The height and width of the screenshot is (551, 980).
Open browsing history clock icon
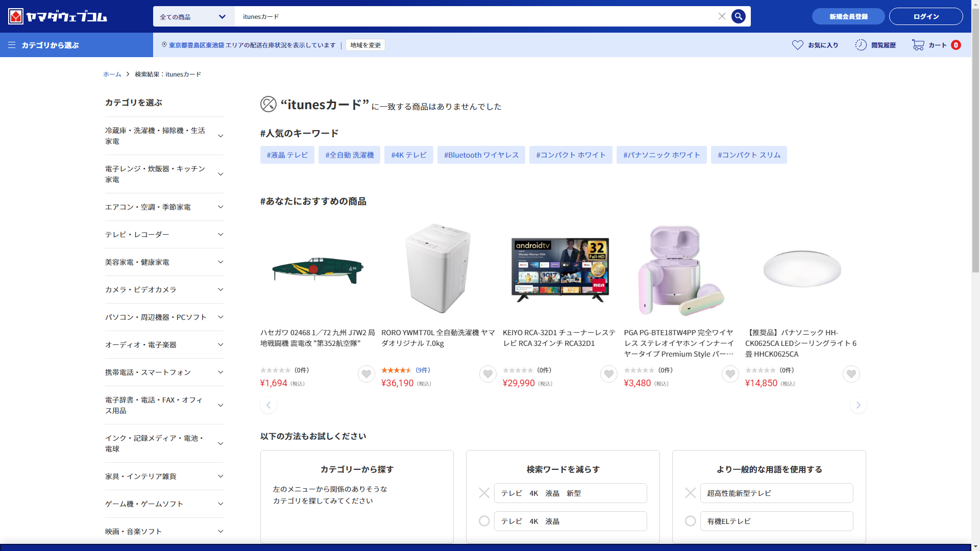click(861, 45)
